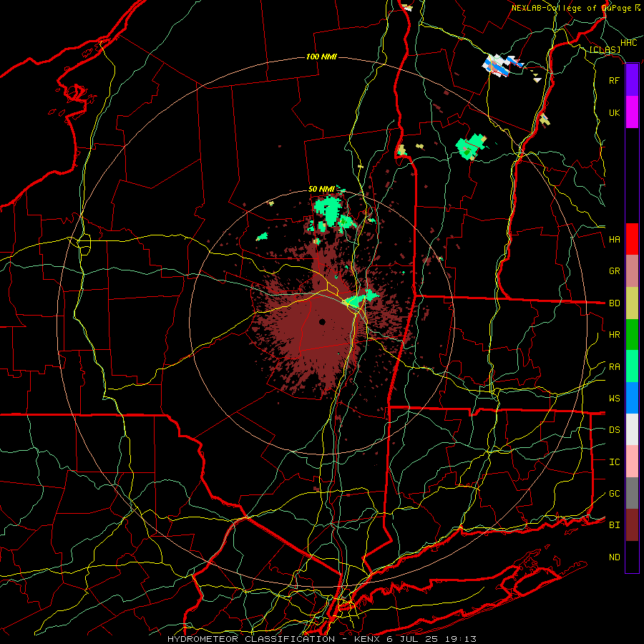Click the green rain echo near 50 NMI
The height and width of the screenshot is (644, 644).
point(329,210)
